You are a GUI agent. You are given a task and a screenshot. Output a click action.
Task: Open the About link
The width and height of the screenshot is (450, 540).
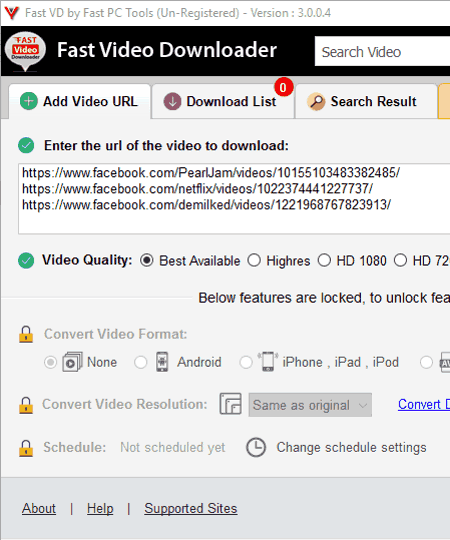39,508
